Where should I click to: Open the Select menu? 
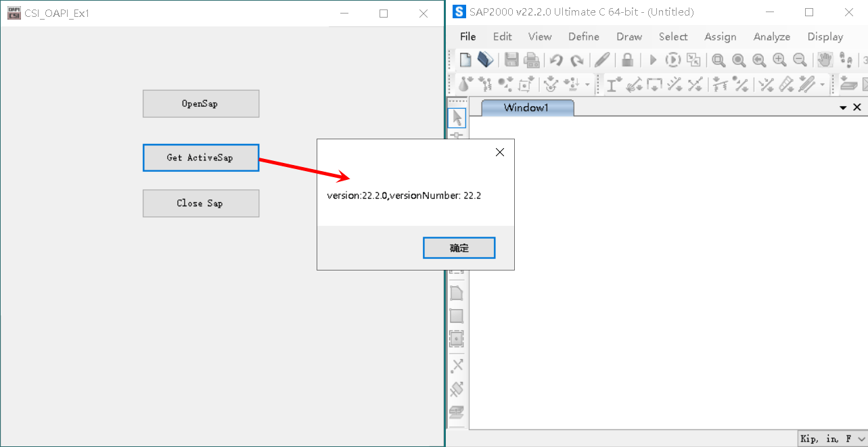click(x=673, y=37)
